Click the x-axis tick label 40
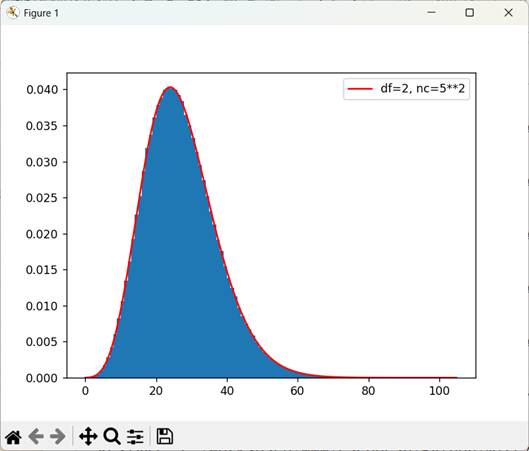The width and height of the screenshot is (529, 451). pyautogui.click(x=227, y=391)
